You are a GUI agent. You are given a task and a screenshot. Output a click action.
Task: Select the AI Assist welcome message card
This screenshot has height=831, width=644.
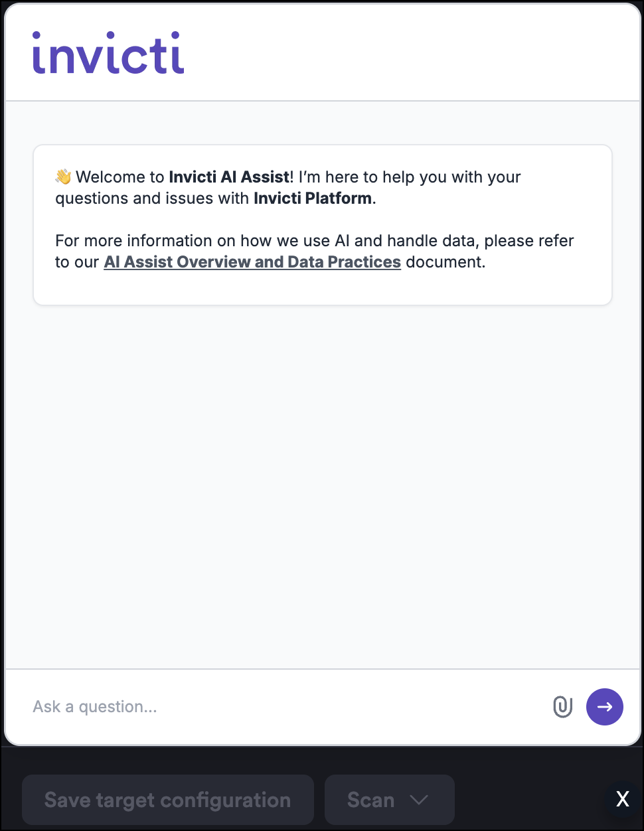click(x=323, y=224)
